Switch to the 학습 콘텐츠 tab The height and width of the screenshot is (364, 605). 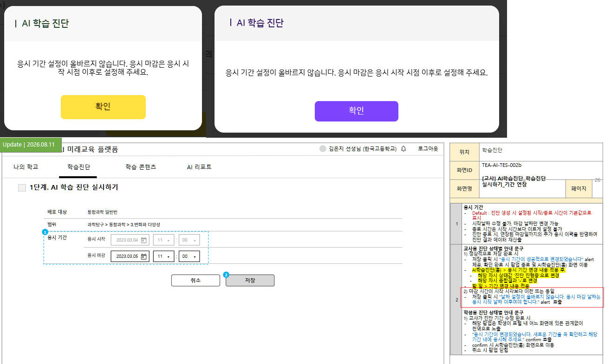pos(141,166)
